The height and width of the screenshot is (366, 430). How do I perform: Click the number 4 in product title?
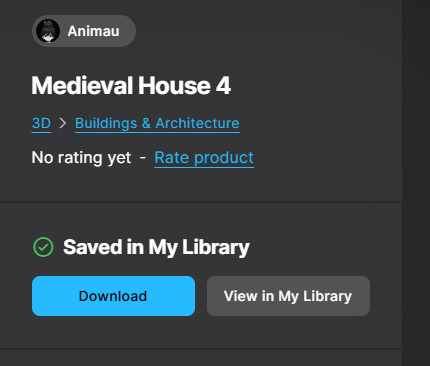(223, 86)
